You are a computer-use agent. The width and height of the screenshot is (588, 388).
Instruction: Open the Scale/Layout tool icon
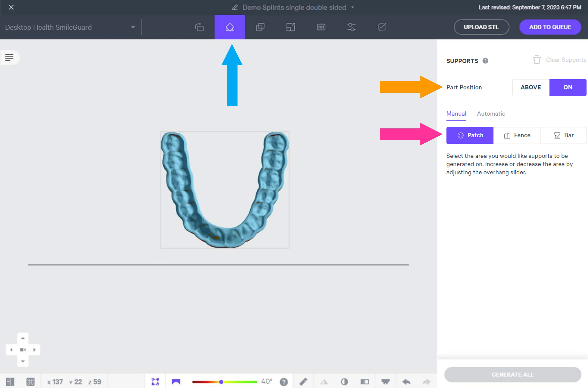tap(291, 27)
